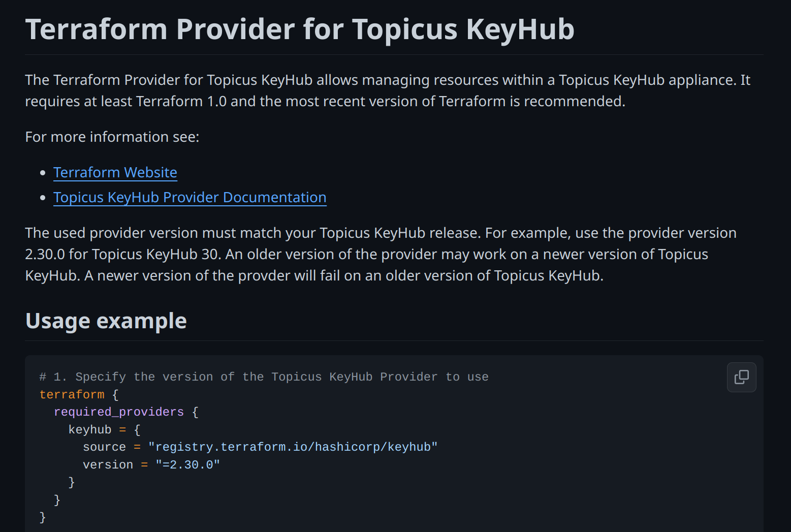
Task: Click the paragraph about requiring Terraform 1.0
Action: (388, 90)
